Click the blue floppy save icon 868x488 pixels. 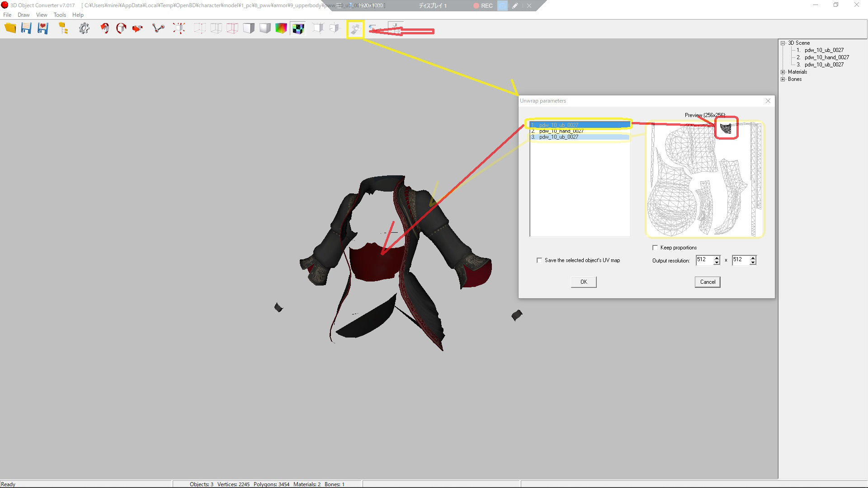[x=26, y=28]
